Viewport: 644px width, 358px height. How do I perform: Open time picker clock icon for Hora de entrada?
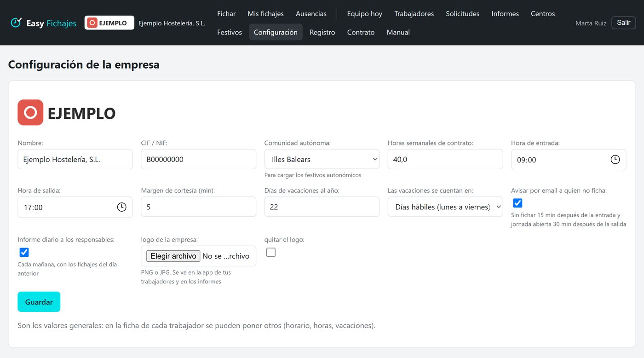(x=615, y=160)
